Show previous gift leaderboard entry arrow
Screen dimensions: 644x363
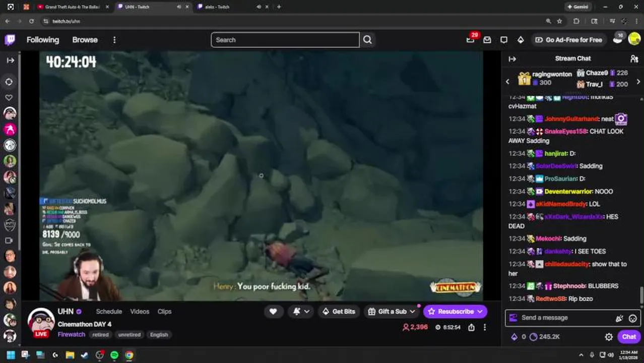[507, 81]
